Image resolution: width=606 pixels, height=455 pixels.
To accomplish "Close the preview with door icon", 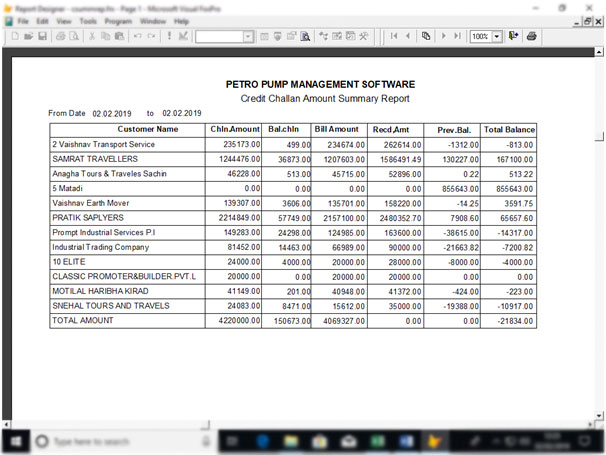I will click(x=513, y=36).
